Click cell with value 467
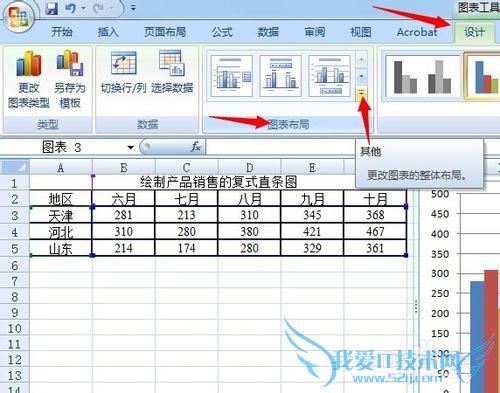This screenshot has height=393, width=500. pyautogui.click(x=375, y=232)
